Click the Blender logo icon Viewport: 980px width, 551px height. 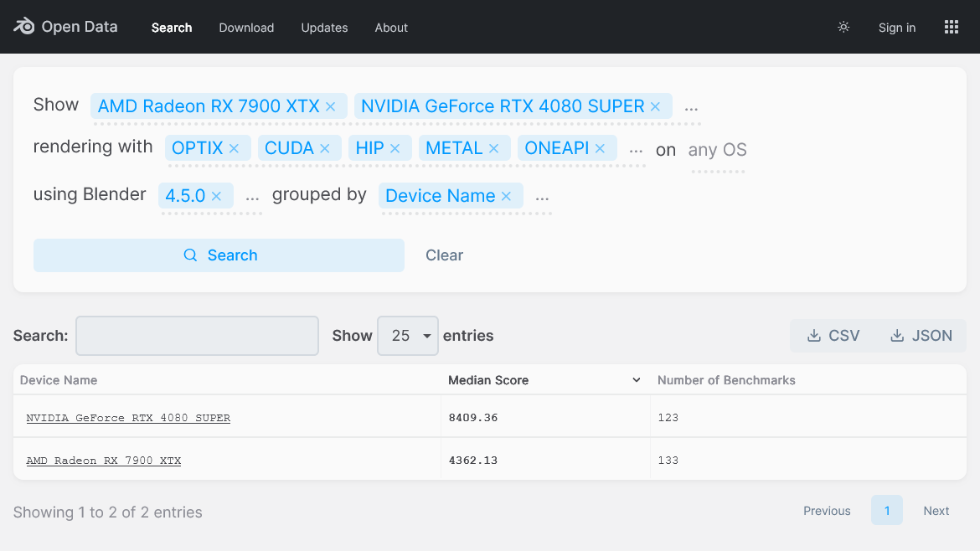pos(24,26)
